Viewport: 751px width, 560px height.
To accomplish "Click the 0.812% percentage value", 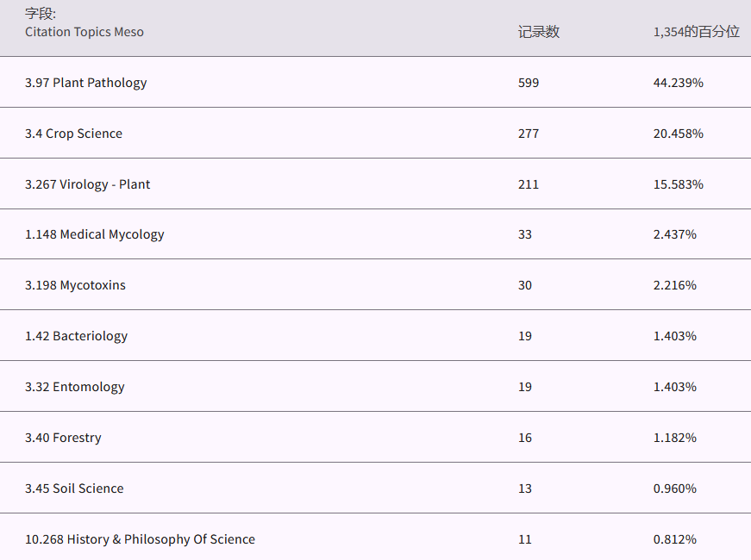I will coord(675,539).
